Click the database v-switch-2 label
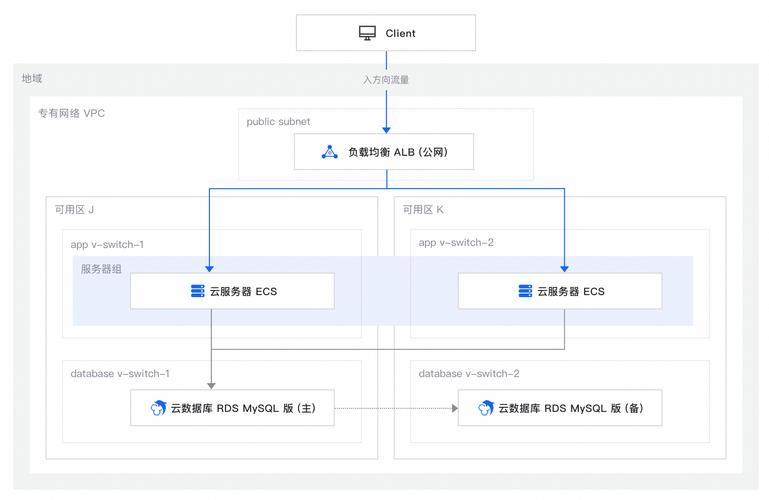 (468, 373)
